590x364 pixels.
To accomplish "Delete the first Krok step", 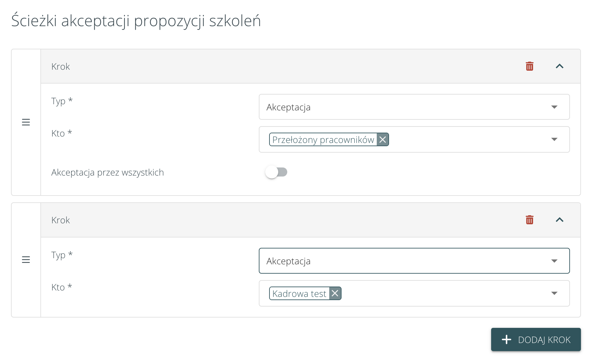I will pos(529,66).
